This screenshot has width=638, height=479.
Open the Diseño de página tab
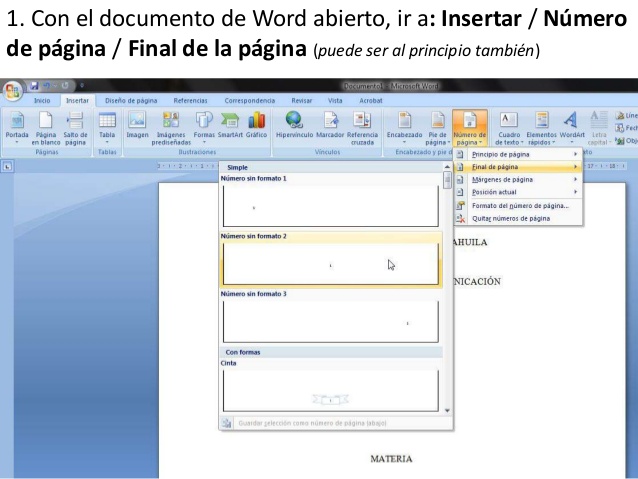click(x=131, y=101)
